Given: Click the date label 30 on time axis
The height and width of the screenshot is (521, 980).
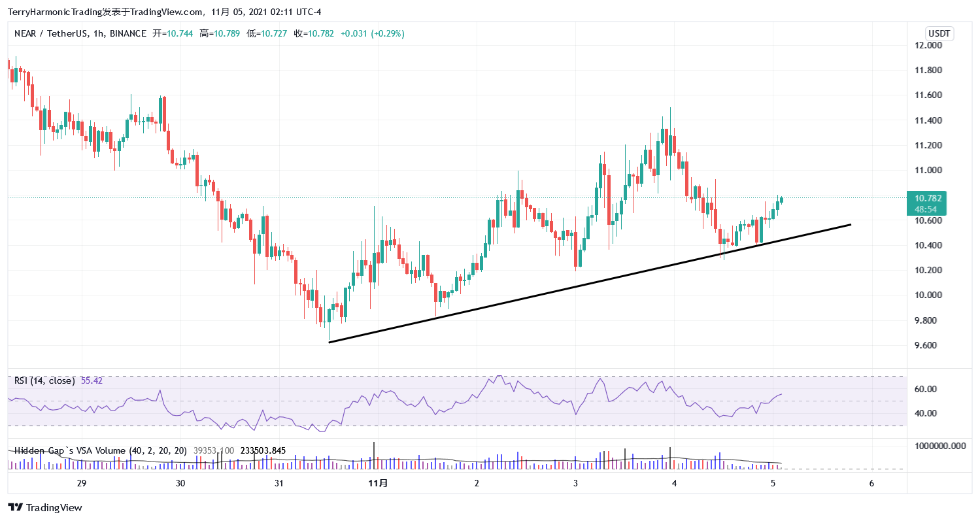Looking at the screenshot, I should (181, 483).
